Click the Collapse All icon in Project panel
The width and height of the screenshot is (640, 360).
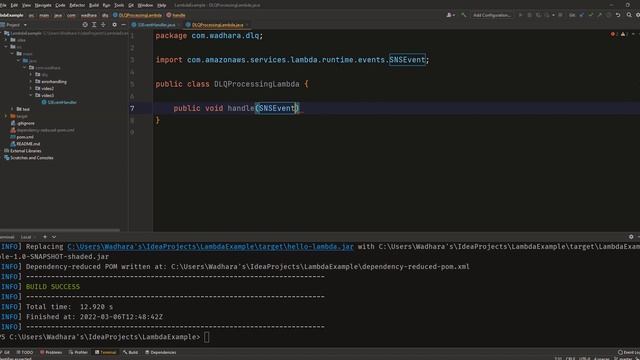click(103, 25)
